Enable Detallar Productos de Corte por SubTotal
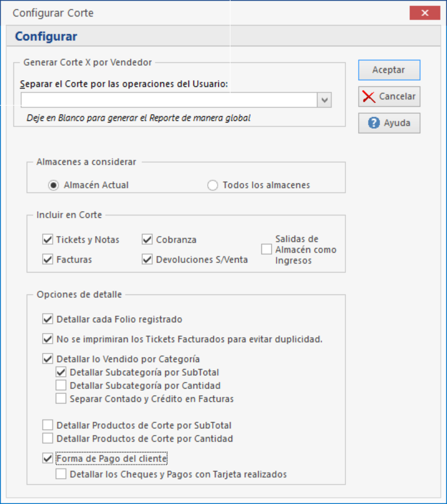The height and width of the screenshot is (504, 447). (47, 426)
